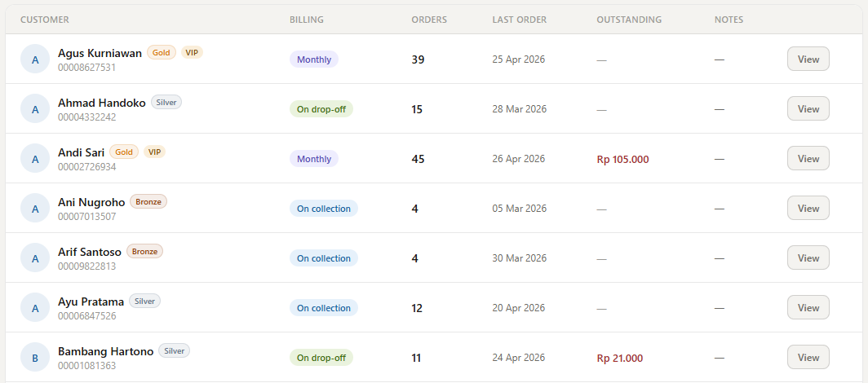Click customer ID 00008627531

pos(87,68)
